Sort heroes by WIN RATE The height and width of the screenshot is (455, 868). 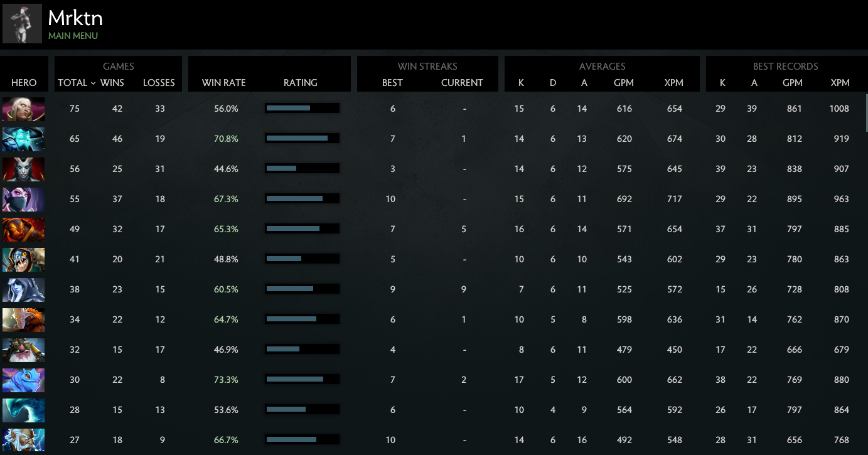[223, 83]
